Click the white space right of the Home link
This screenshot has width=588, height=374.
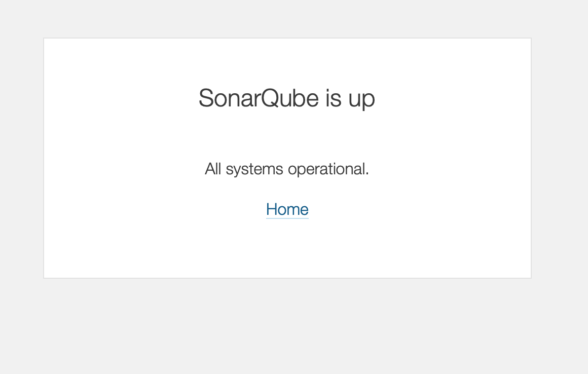click(421, 209)
